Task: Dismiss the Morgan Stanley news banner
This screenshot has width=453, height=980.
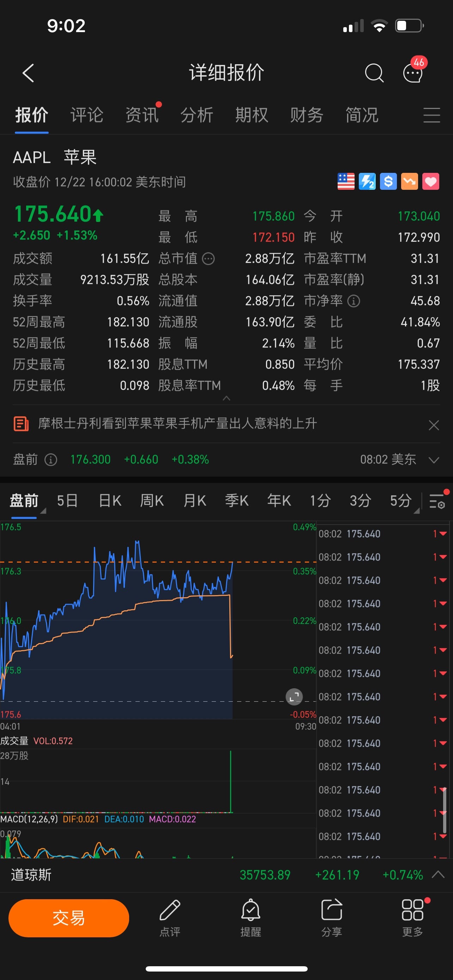Action: coord(434,425)
